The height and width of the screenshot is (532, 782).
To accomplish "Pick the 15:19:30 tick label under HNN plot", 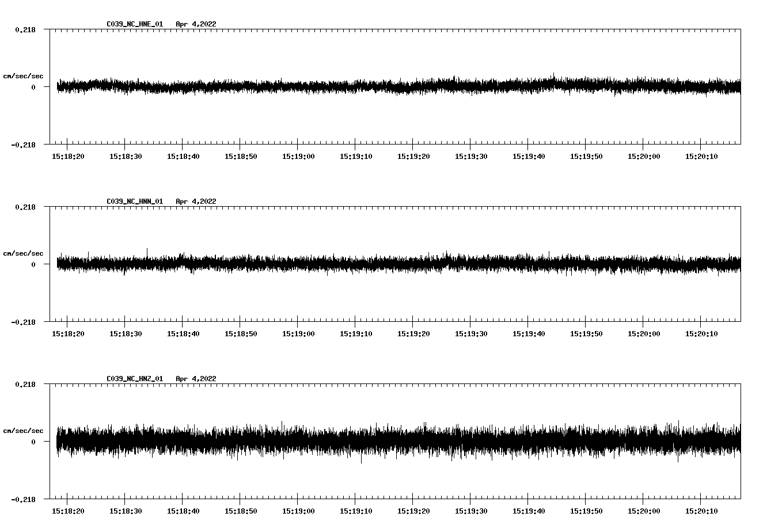I will tap(471, 334).
